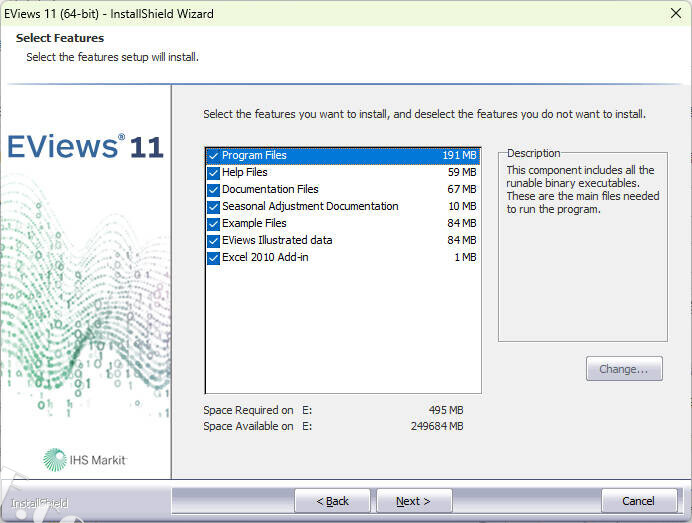Toggle the Help Files checkbox

pos(213,173)
